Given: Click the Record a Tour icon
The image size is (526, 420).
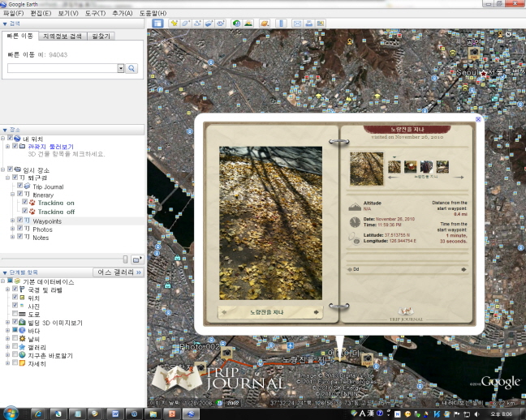Looking at the screenshot, I should click(221, 24).
